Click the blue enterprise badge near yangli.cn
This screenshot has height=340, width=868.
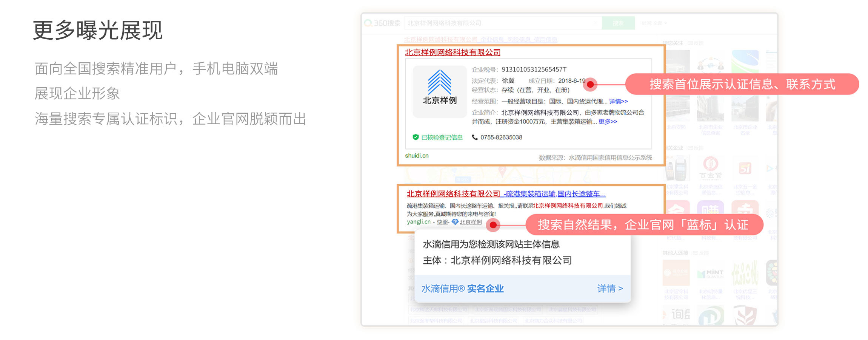click(x=455, y=222)
